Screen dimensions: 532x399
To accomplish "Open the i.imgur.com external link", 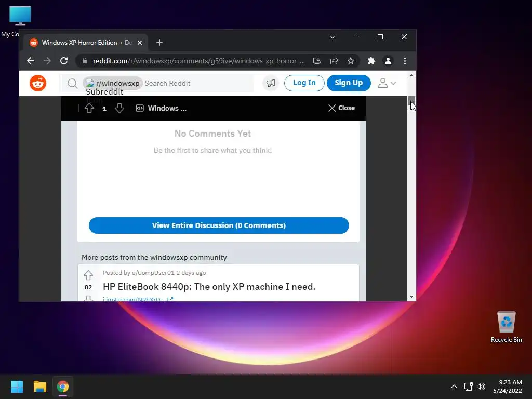I will pyautogui.click(x=138, y=300).
